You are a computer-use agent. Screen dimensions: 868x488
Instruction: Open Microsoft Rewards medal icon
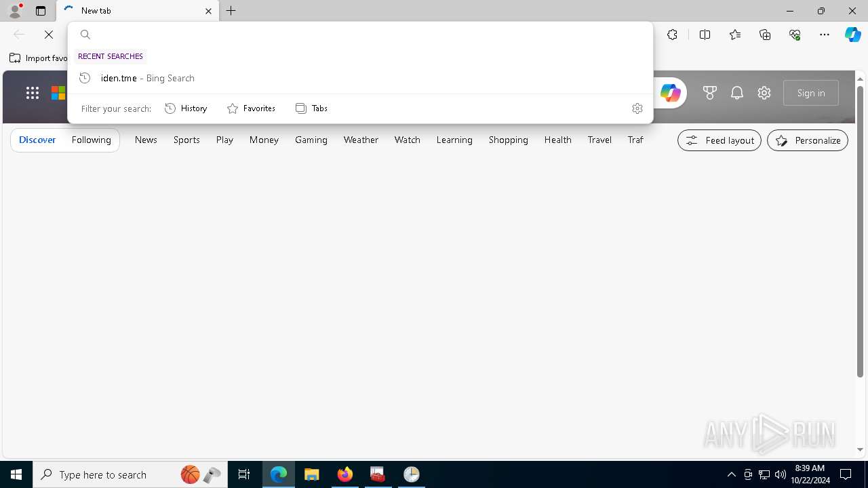click(x=710, y=93)
